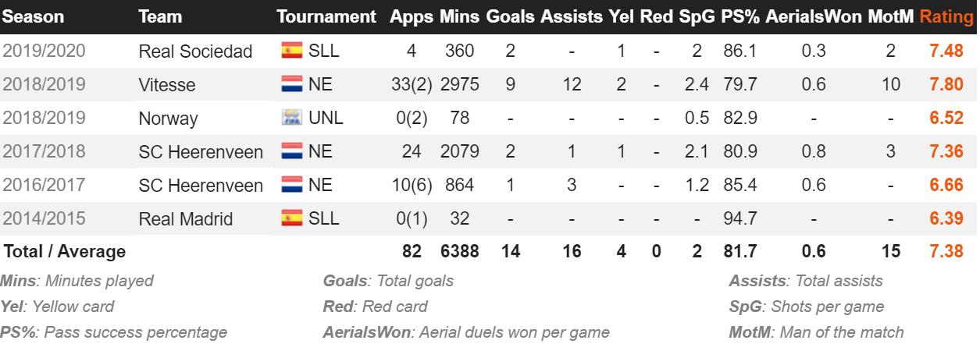Click the UNL tournament link
Viewport: 980px width, 358px height.
point(326,119)
